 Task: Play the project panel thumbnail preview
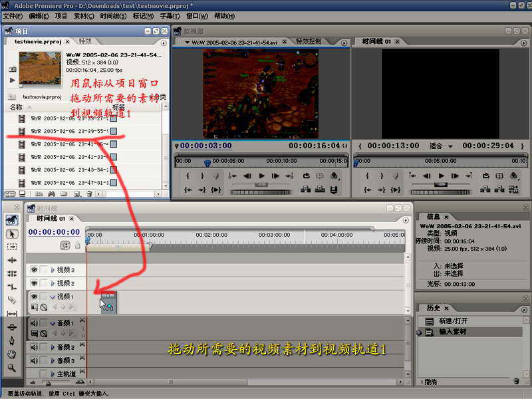[x=13, y=80]
